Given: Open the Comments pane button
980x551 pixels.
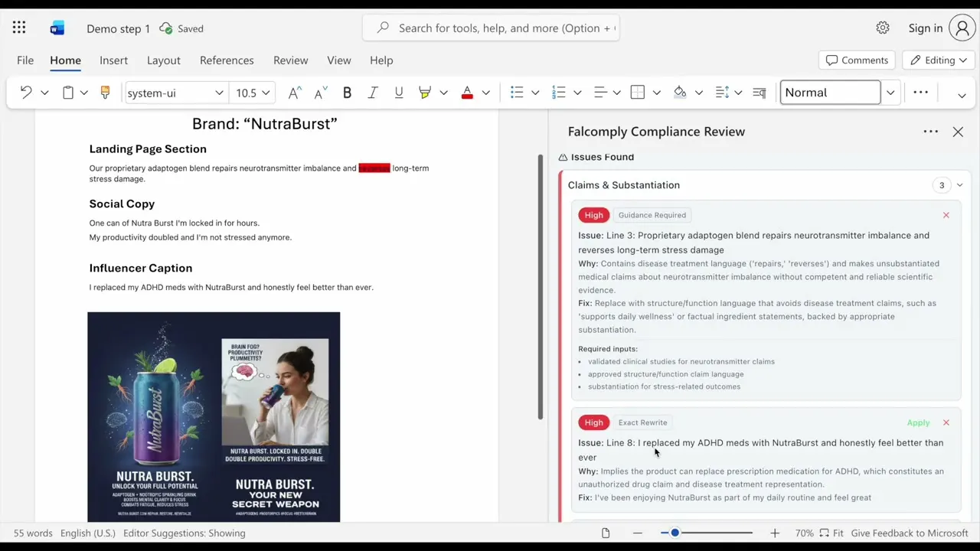Looking at the screenshot, I should 857,60.
